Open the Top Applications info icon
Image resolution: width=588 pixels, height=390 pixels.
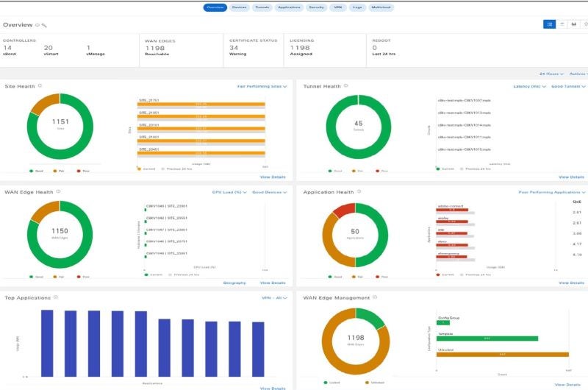pos(56,297)
